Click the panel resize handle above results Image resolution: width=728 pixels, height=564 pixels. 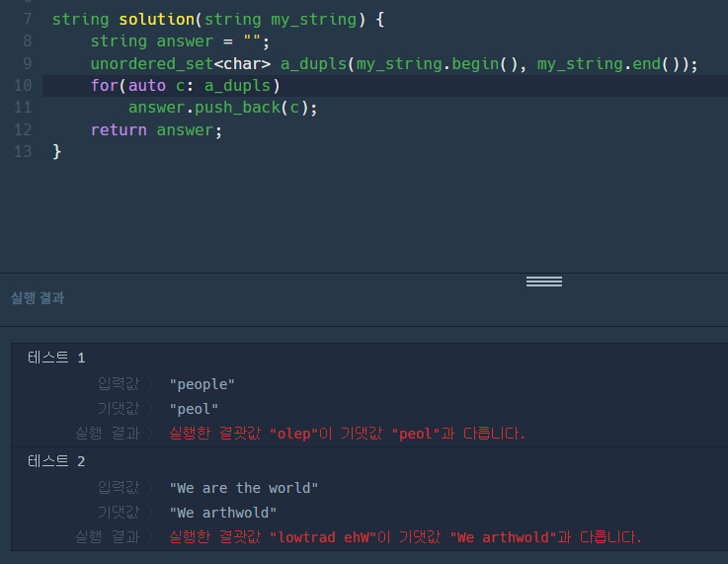[x=544, y=282]
